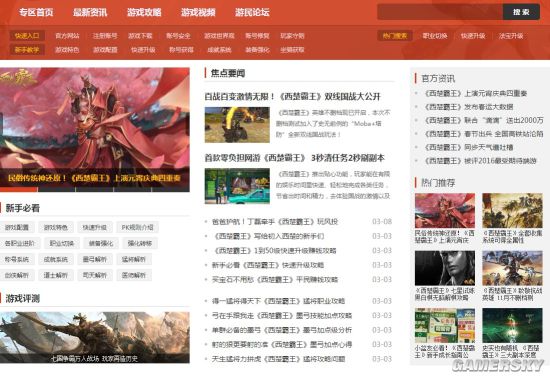This screenshot has width=550, height=377.
Task: Select the second carousel slide indicator
Action: (x=56, y=189)
